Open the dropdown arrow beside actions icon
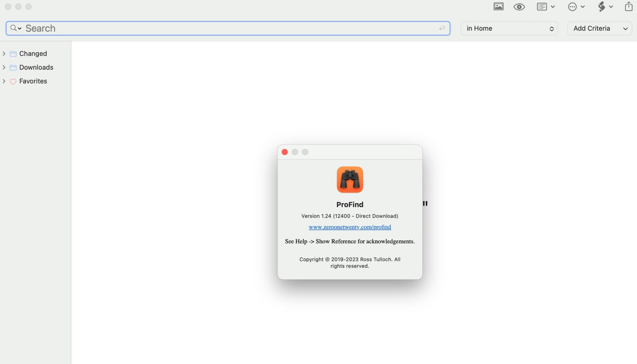 583,7
